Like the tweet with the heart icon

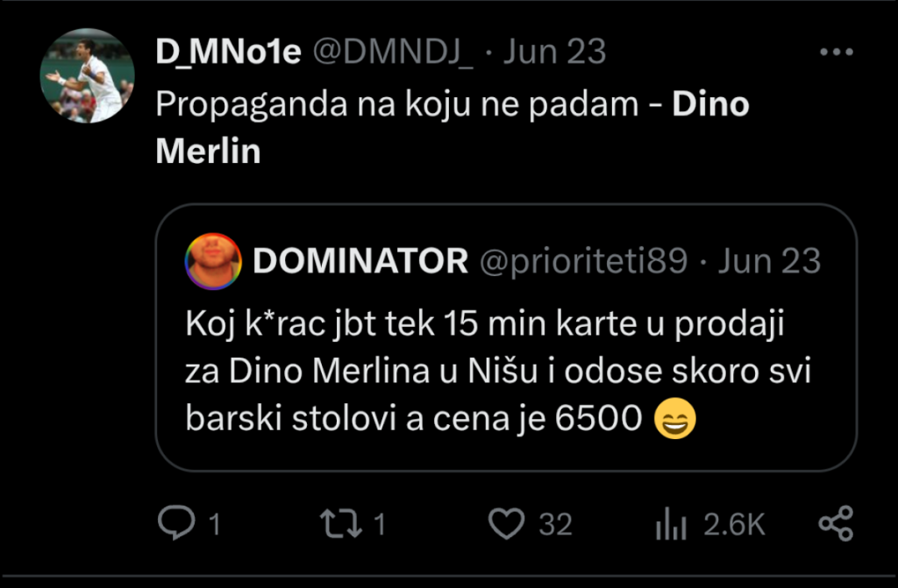(506, 524)
